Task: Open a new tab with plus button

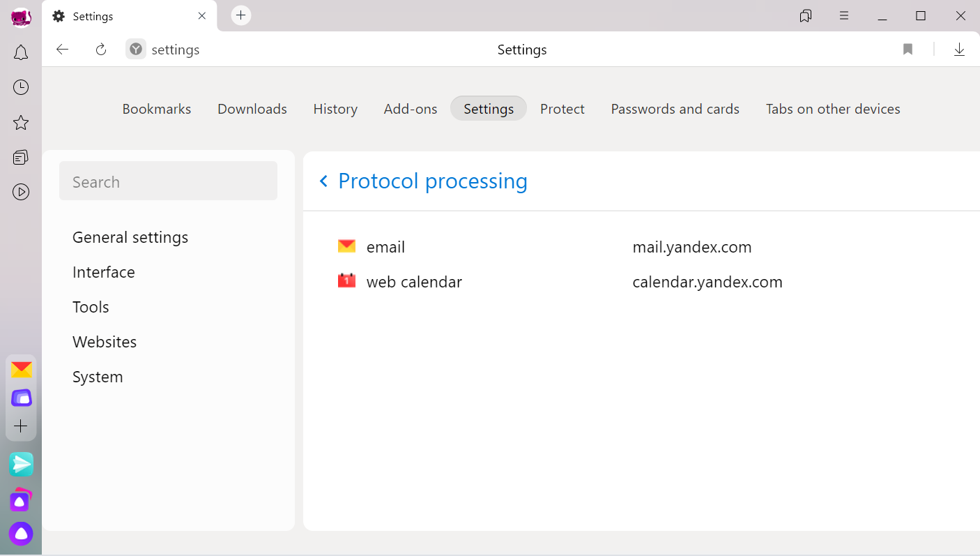Action: [241, 15]
